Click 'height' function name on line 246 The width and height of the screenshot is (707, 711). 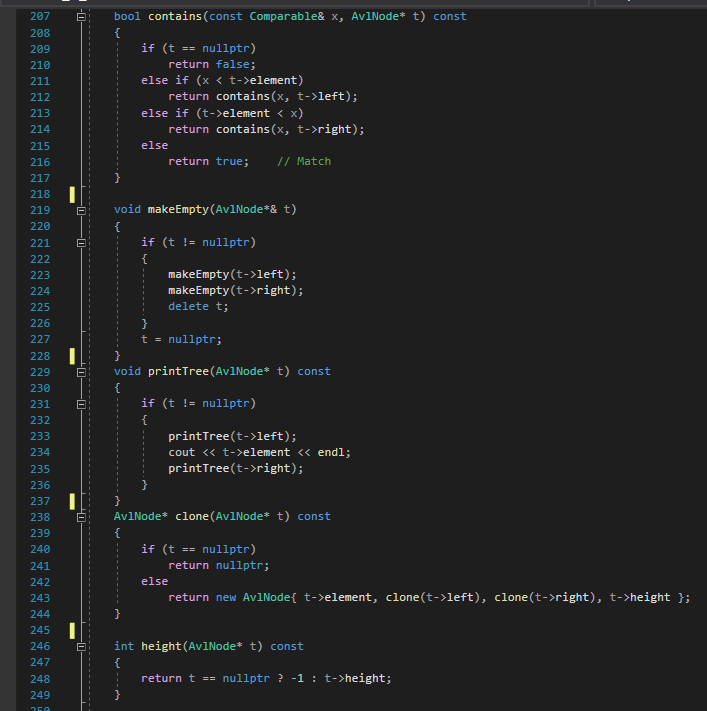pos(161,646)
